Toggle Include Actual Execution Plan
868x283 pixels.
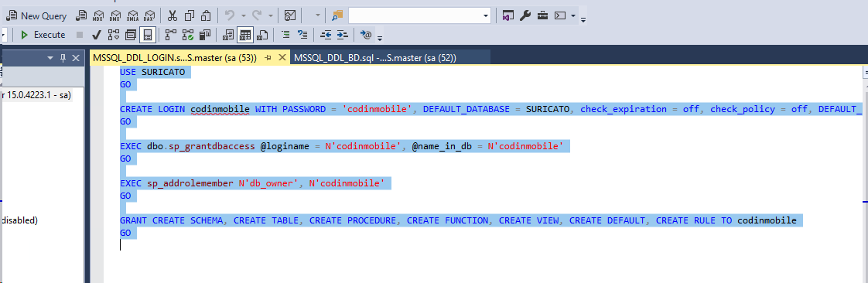coord(170,35)
